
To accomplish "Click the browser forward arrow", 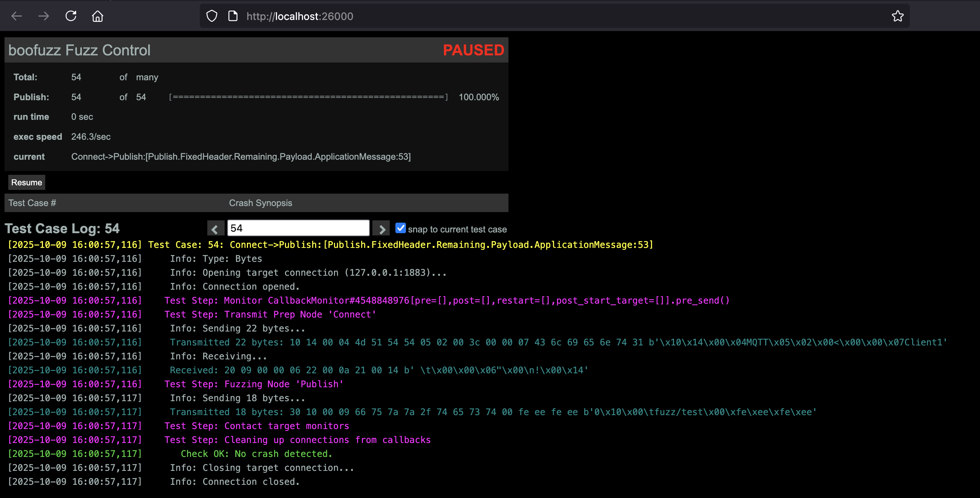I will (44, 16).
